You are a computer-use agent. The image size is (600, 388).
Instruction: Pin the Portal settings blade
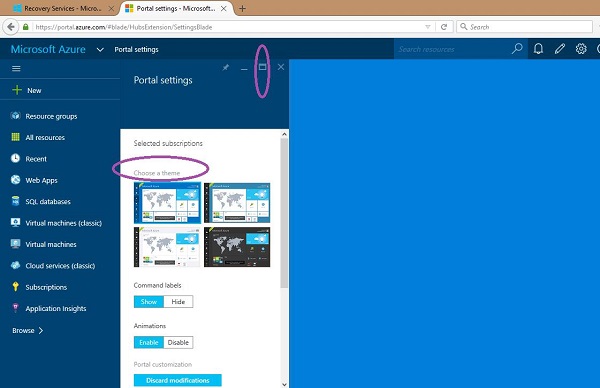click(x=226, y=67)
